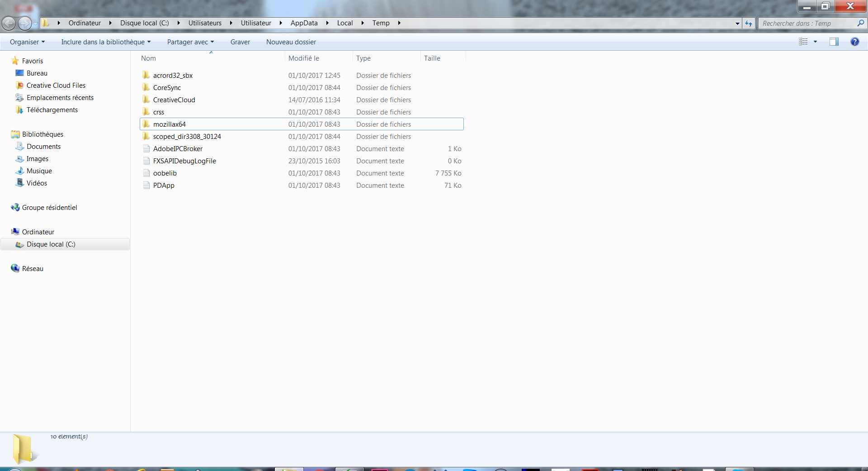
Task: Open the view options dropdown arrow
Action: click(x=815, y=42)
